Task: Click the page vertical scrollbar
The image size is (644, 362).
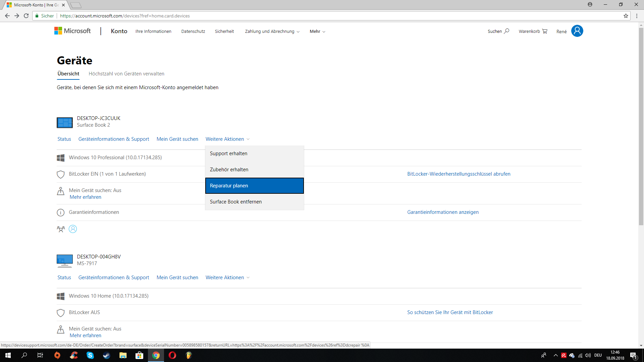Action: tap(641, 126)
